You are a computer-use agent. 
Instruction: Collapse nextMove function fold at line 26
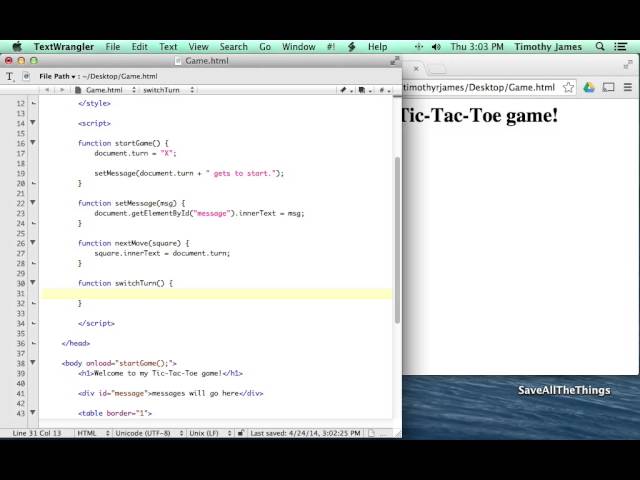click(33, 243)
